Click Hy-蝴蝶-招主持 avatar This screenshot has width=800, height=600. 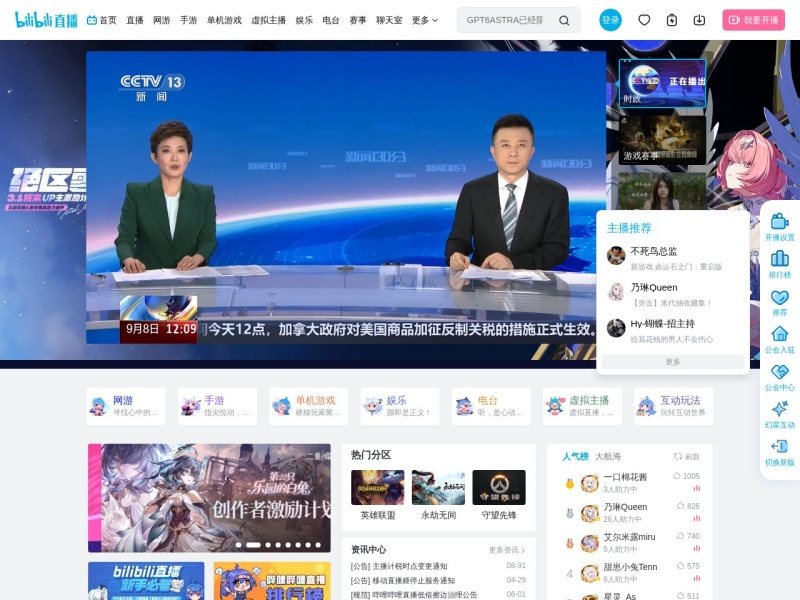(616, 328)
